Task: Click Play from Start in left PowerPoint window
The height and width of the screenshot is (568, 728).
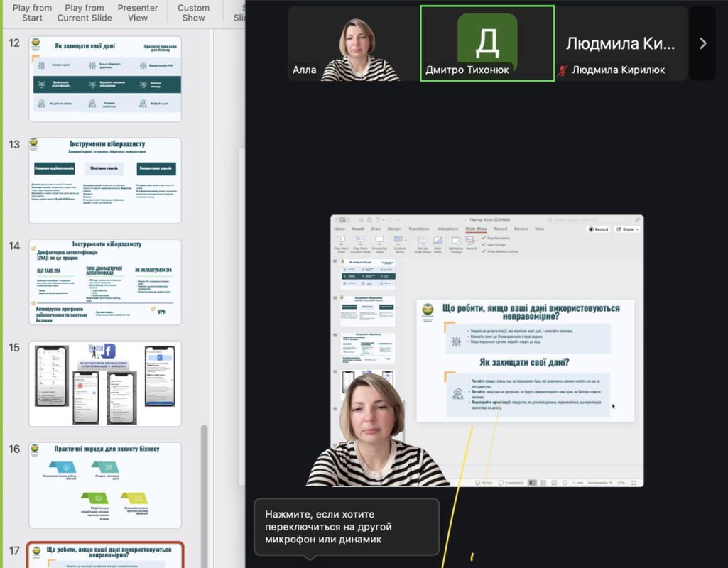Action: [x=32, y=13]
